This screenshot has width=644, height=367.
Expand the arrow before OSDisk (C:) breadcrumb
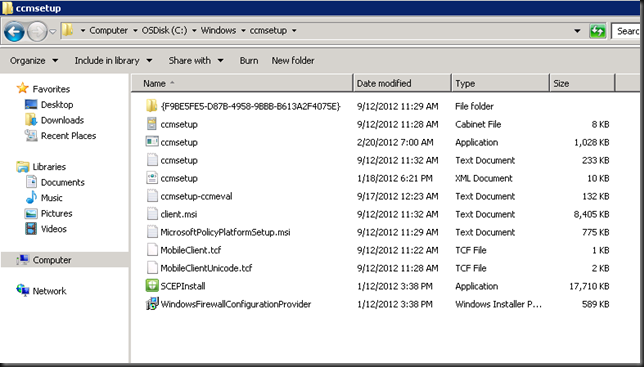135,30
